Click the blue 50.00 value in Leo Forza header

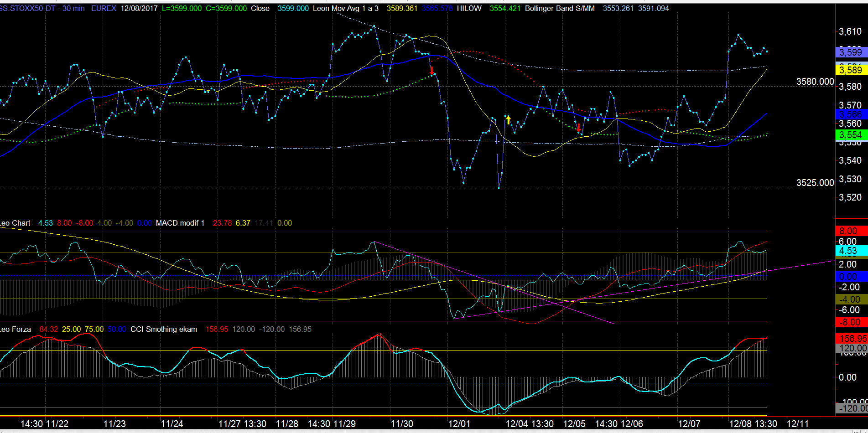(117, 329)
